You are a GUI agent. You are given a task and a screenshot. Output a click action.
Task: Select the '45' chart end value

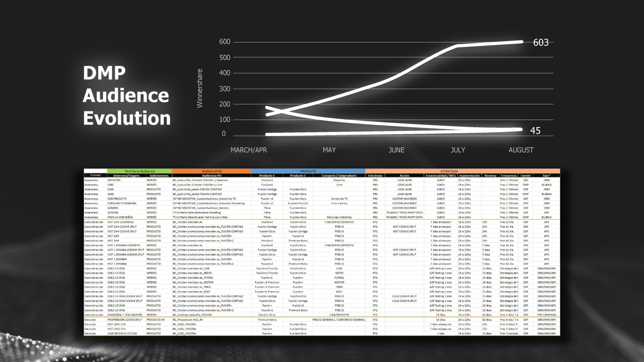point(535,130)
